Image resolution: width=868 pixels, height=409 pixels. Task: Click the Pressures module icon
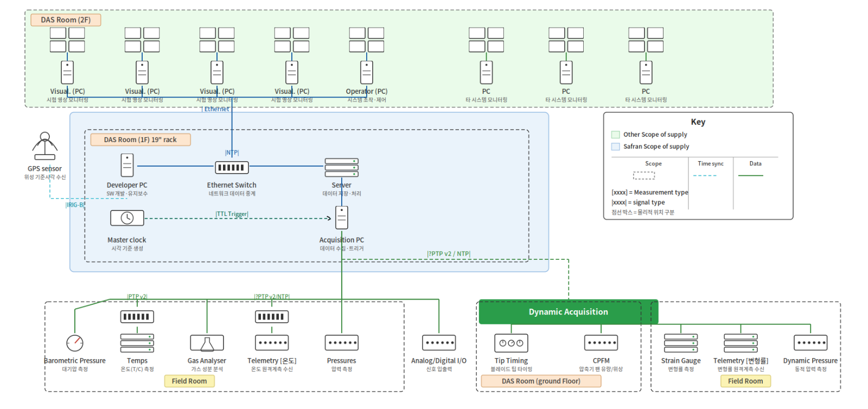click(x=341, y=343)
